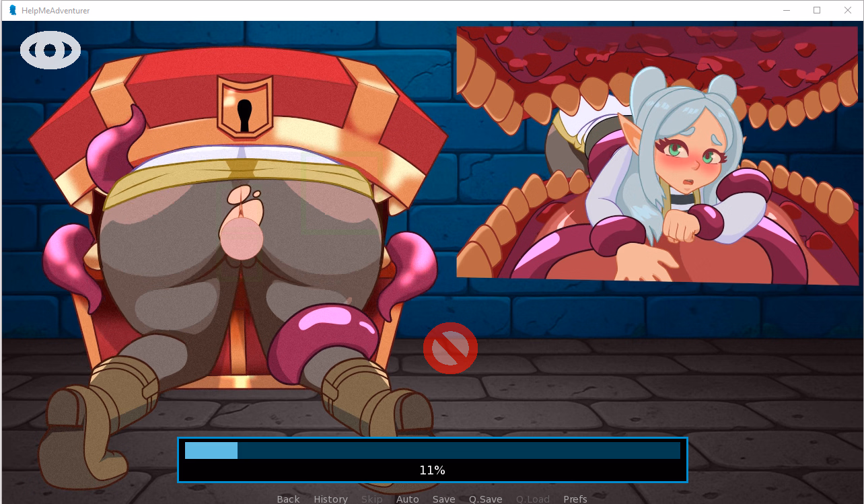Screen dimensions: 864x504
Task: Click the Skip option
Action: tap(371, 499)
